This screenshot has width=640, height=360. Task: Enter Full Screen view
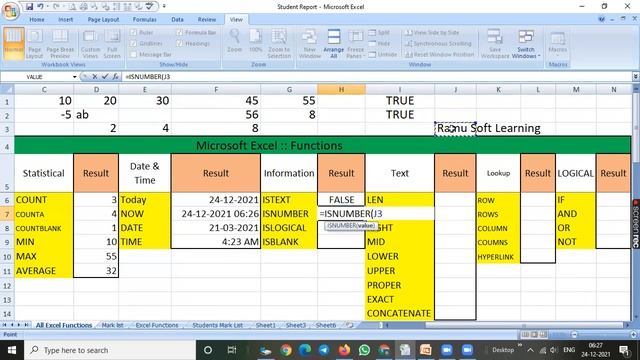(112, 44)
